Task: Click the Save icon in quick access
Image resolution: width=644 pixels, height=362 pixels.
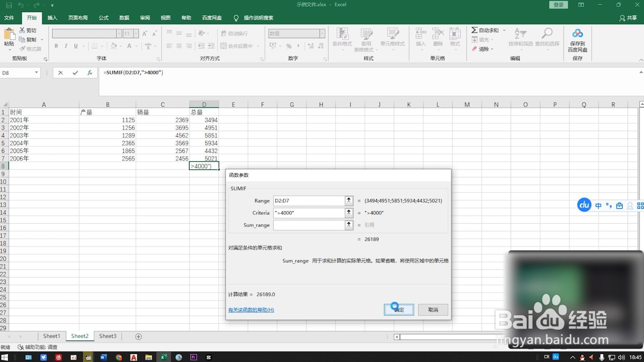Action: pyautogui.click(x=9, y=5)
